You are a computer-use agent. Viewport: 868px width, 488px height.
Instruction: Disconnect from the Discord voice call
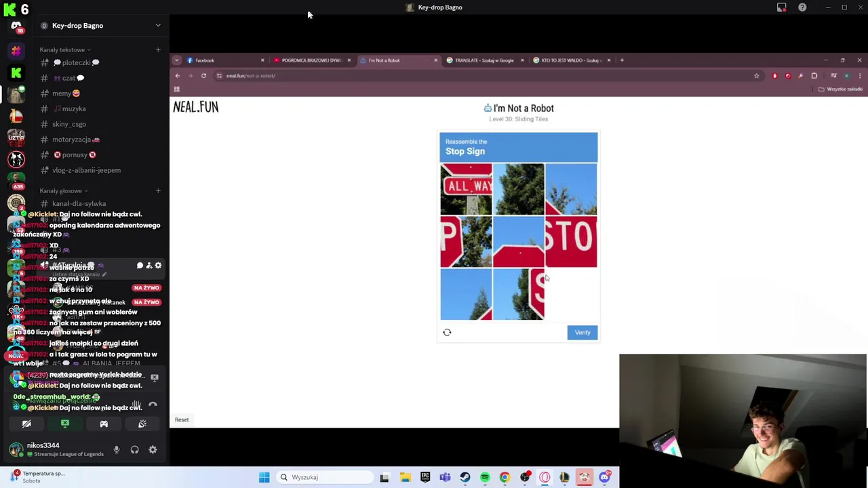coord(153,405)
